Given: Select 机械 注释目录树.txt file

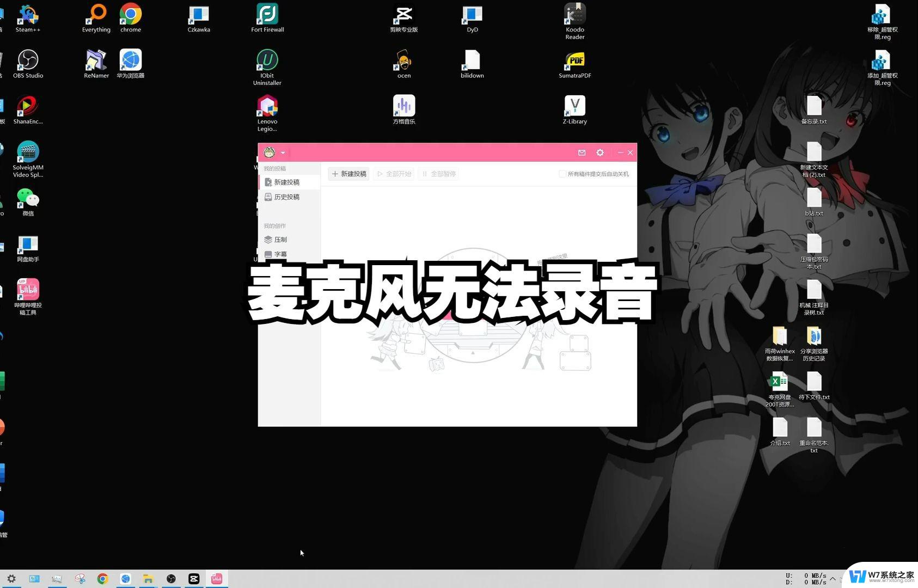Looking at the screenshot, I should (814, 297).
